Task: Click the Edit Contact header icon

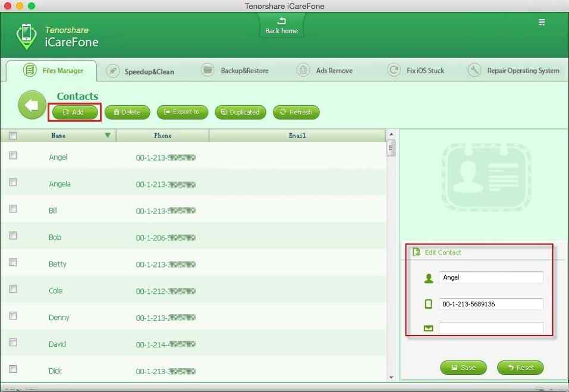Action: pos(416,252)
